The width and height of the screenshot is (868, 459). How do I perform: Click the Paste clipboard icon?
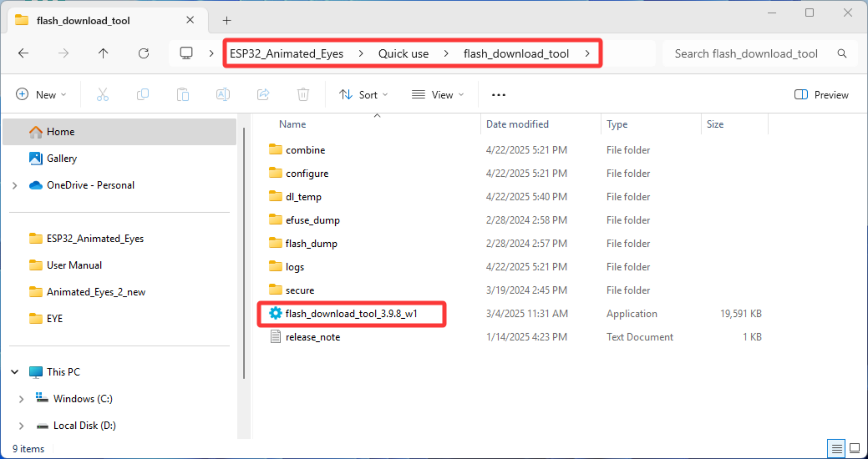(183, 94)
